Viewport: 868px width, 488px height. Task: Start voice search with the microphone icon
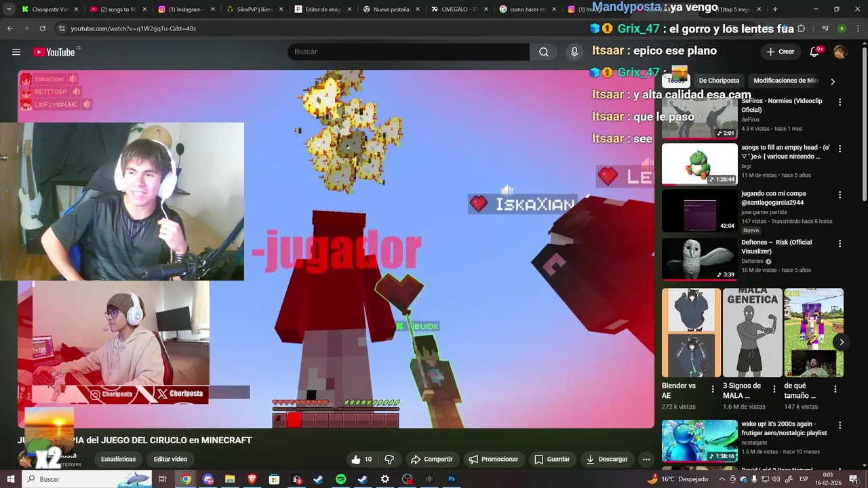point(574,52)
